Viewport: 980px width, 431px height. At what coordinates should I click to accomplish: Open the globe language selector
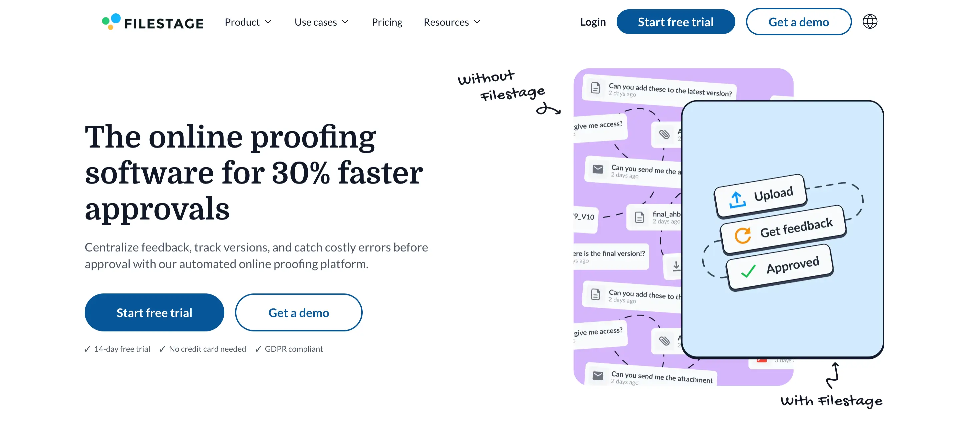tap(869, 22)
